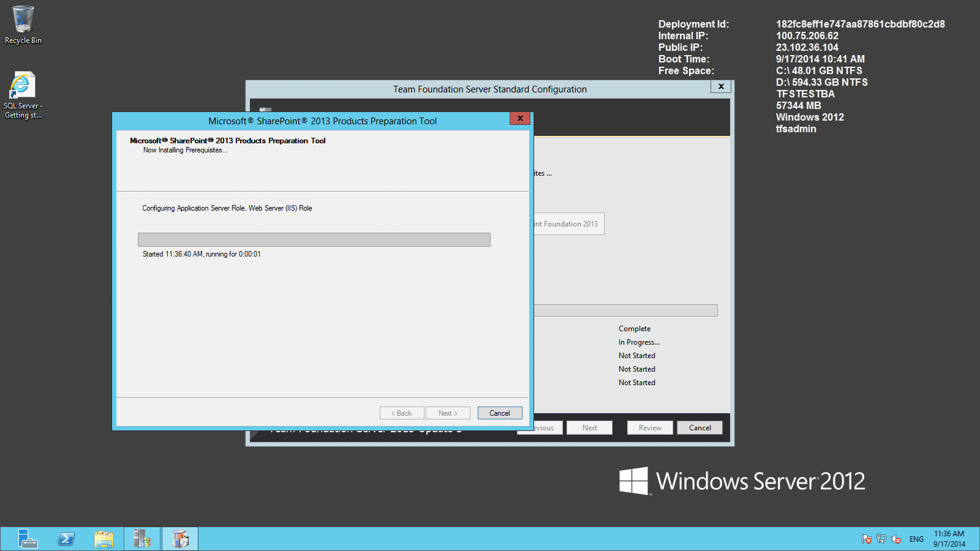Cancel the SharePoint prerequisites installation
The width and height of the screenshot is (980, 551).
[499, 413]
